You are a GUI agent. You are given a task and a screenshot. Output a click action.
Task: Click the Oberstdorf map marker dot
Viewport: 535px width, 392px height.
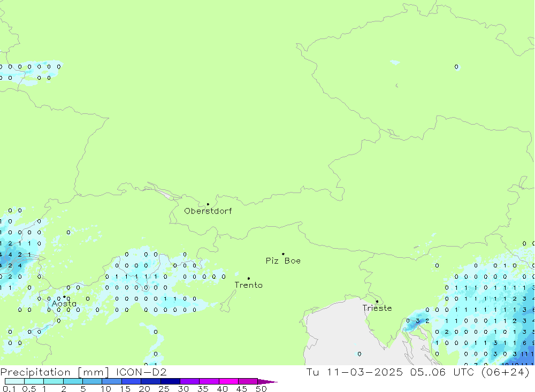(208, 204)
